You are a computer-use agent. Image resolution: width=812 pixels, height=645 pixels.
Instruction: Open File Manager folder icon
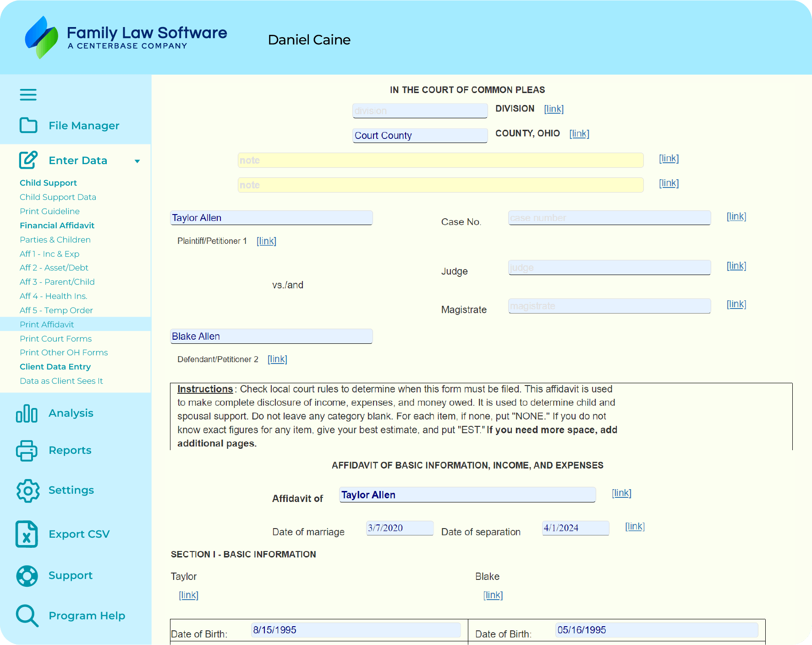pyautogui.click(x=28, y=125)
